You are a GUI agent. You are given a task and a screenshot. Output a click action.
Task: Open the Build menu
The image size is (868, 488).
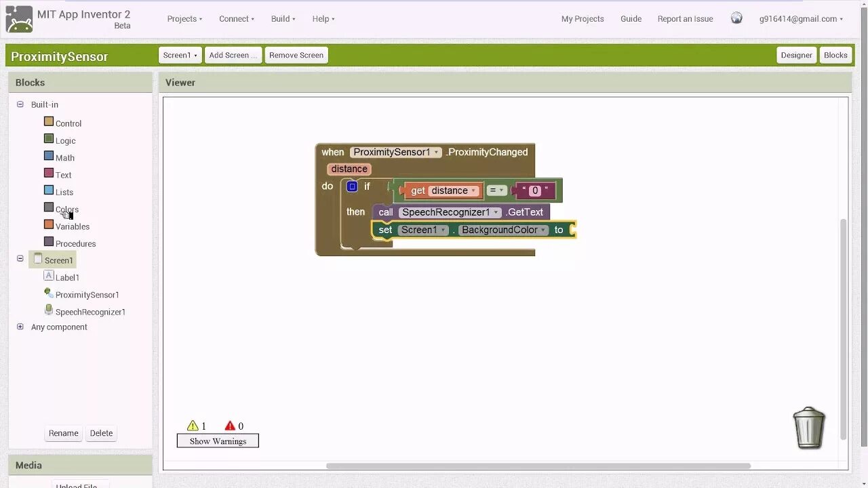(x=283, y=19)
